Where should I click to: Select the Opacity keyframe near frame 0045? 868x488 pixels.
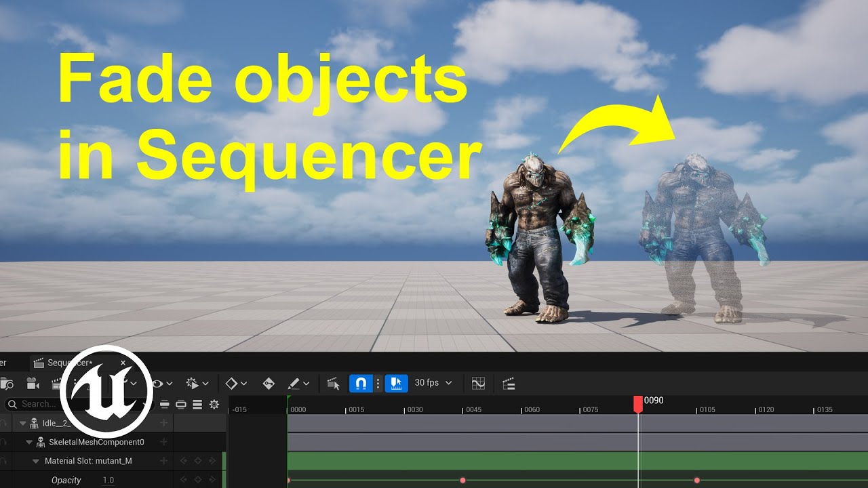462,481
